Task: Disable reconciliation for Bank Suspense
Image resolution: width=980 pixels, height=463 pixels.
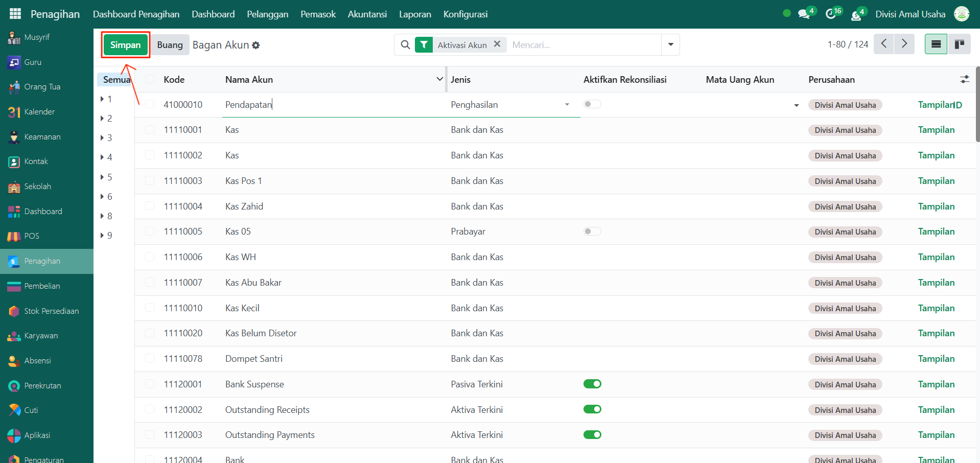Action: pyautogui.click(x=592, y=384)
